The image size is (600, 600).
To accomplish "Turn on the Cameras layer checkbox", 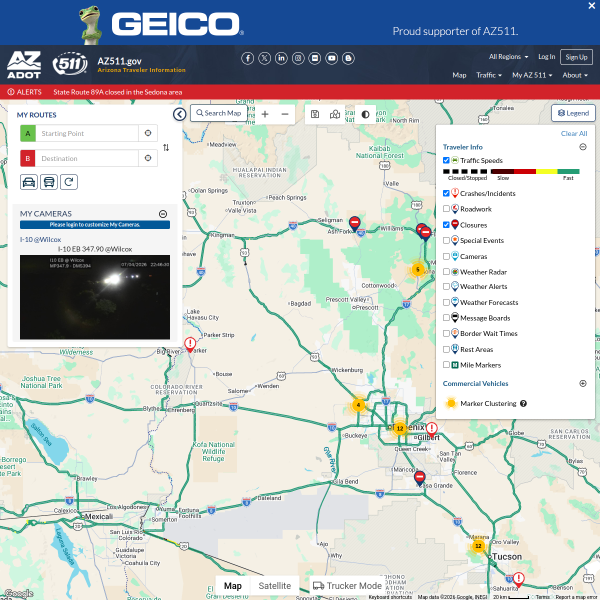I will pyautogui.click(x=446, y=256).
